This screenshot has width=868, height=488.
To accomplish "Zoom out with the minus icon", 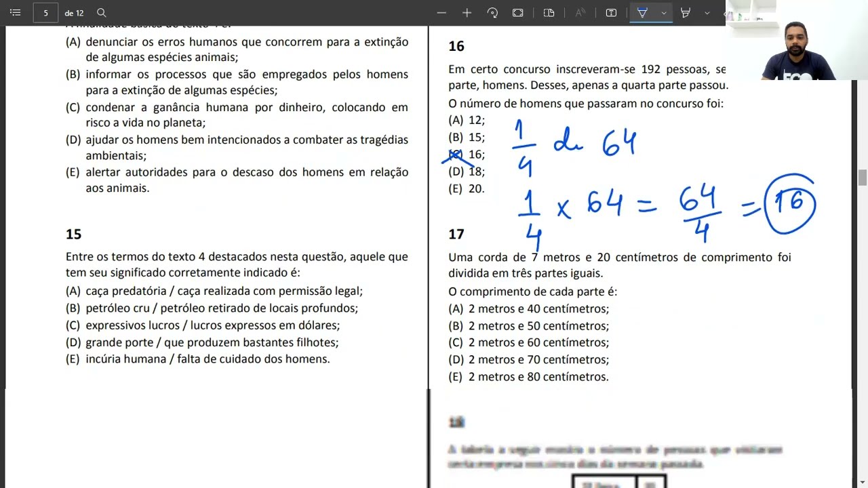I will click(441, 13).
